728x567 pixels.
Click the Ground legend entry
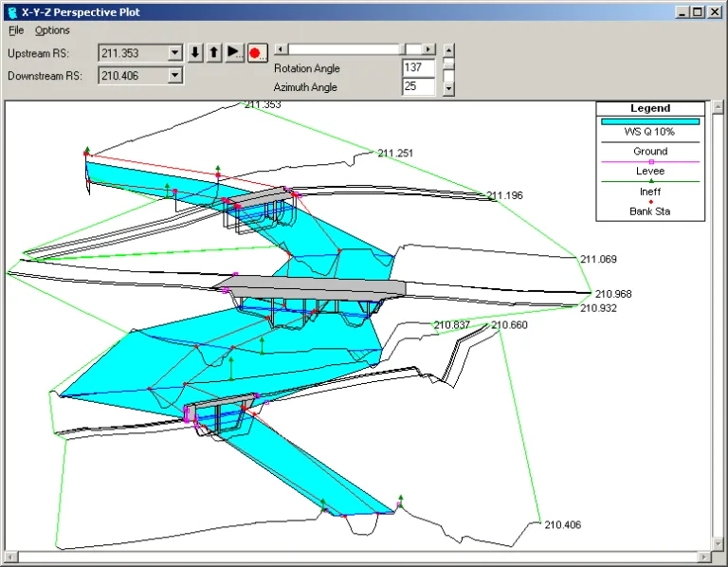pos(650,151)
